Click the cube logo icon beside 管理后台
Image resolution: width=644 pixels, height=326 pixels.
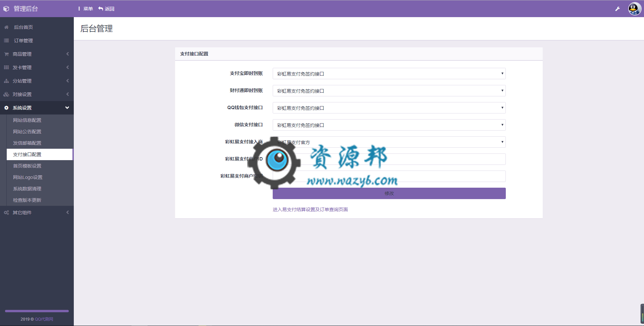(x=6, y=9)
